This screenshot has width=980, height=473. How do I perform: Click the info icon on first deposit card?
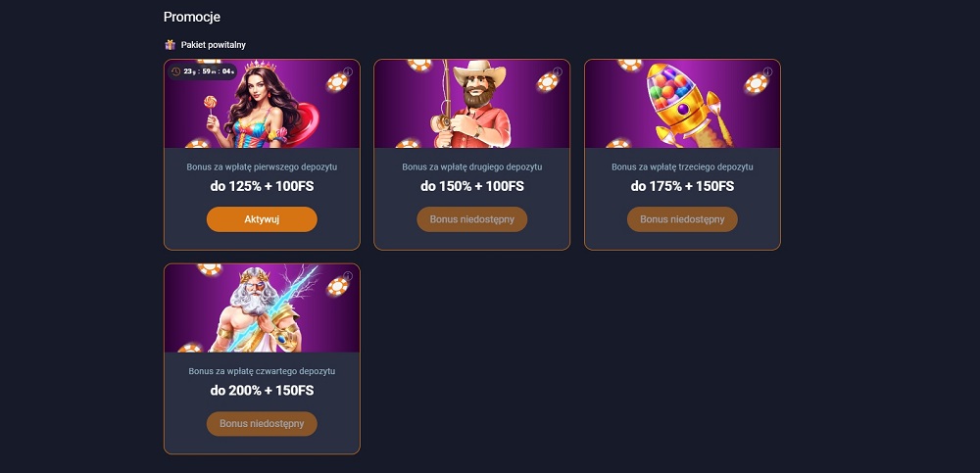(347, 71)
